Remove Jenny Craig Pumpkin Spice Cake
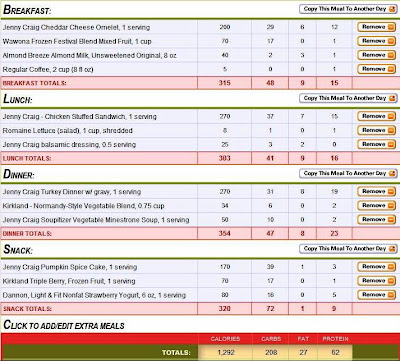Viewport: 400px width, 361px height. pyautogui.click(x=376, y=267)
